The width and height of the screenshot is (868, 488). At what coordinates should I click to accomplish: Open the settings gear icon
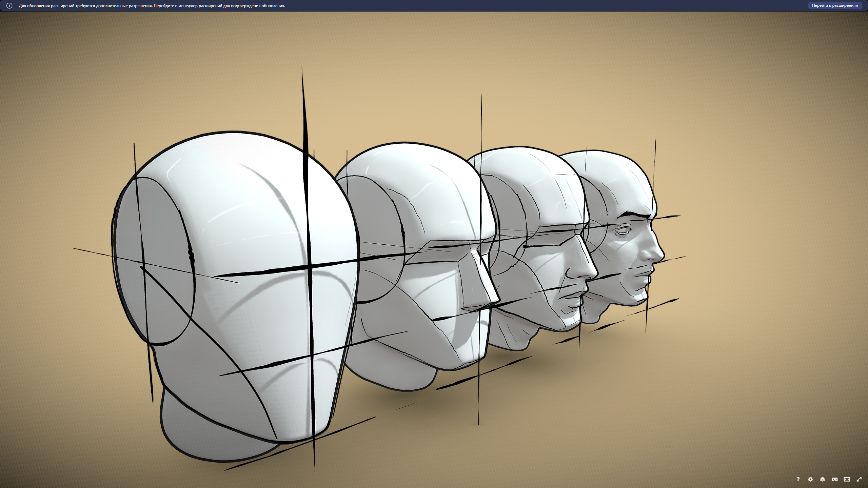click(810, 479)
